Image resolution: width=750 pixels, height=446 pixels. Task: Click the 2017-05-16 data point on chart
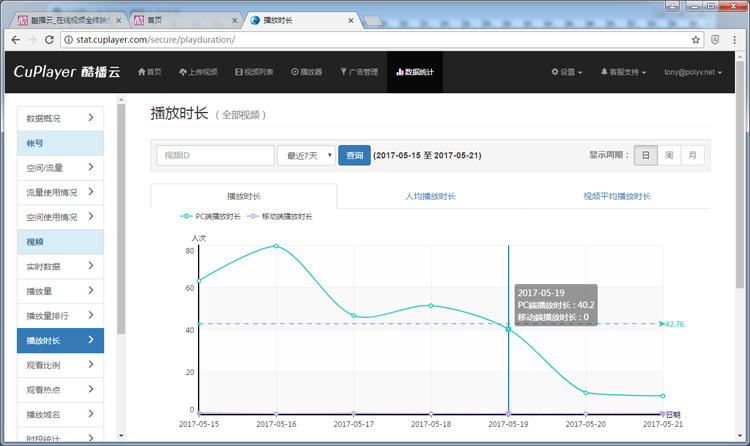tap(276, 246)
